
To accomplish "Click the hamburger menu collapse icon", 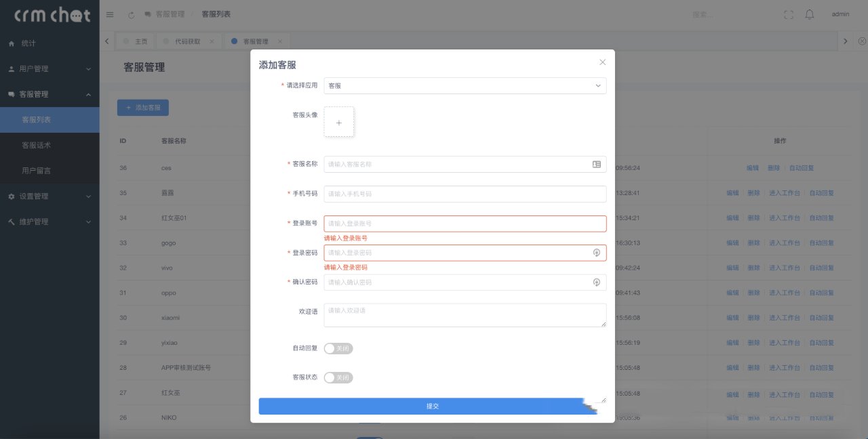I will (x=110, y=14).
